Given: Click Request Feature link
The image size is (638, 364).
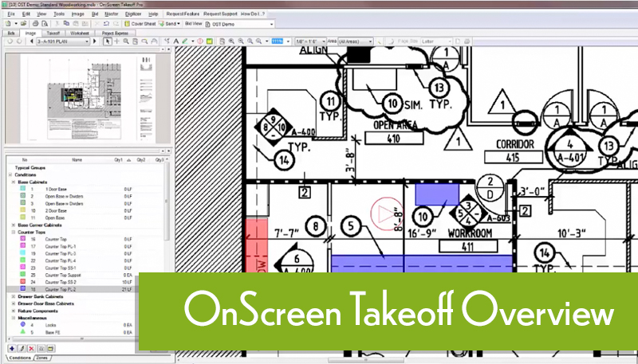Looking at the screenshot, I should click(x=183, y=14).
